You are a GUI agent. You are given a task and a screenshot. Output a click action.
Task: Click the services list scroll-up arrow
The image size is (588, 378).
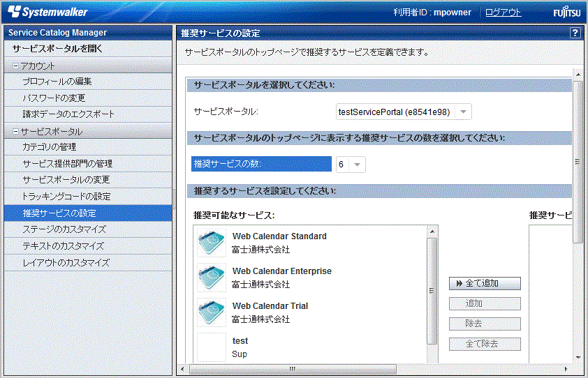(x=432, y=232)
